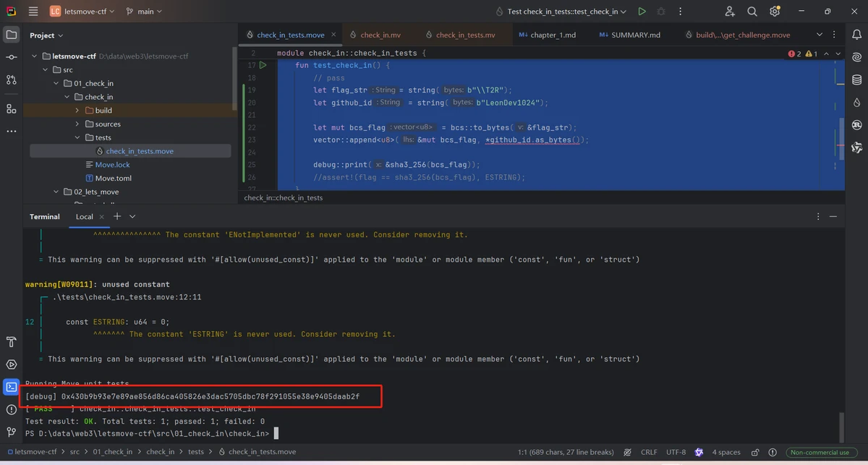This screenshot has width=868, height=465.
Task: Expand the build folder
Action: coord(77,111)
